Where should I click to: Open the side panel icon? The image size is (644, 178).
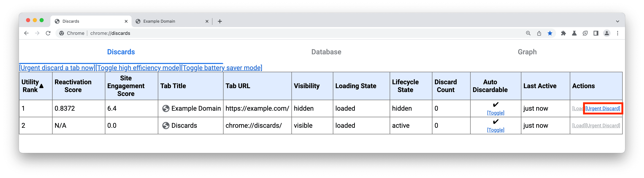click(596, 33)
